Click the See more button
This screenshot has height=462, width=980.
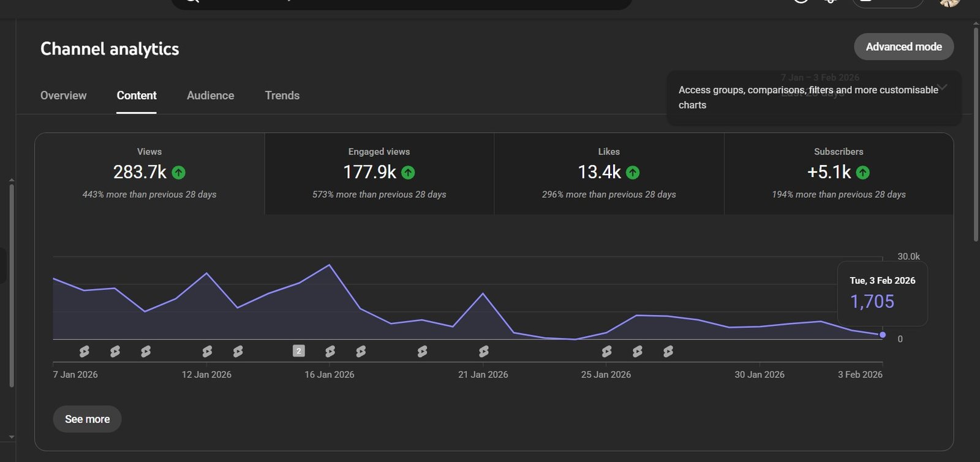pos(87,419)
